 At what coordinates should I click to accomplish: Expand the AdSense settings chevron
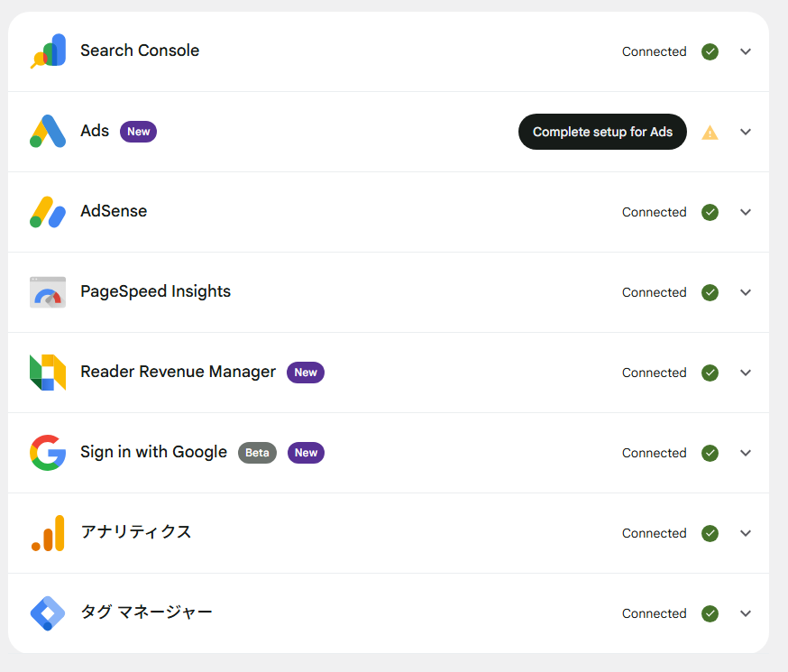click(746, 212)
